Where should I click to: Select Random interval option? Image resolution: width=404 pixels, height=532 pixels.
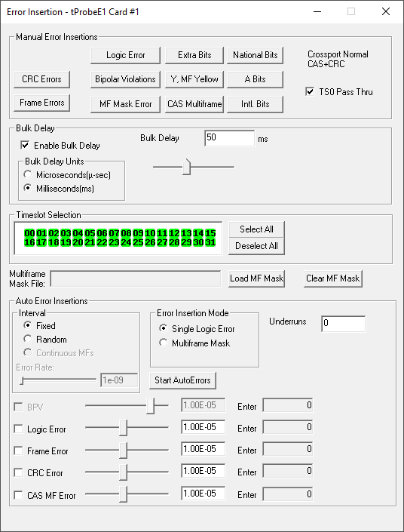pyautogui.click(x=27, y=340)
